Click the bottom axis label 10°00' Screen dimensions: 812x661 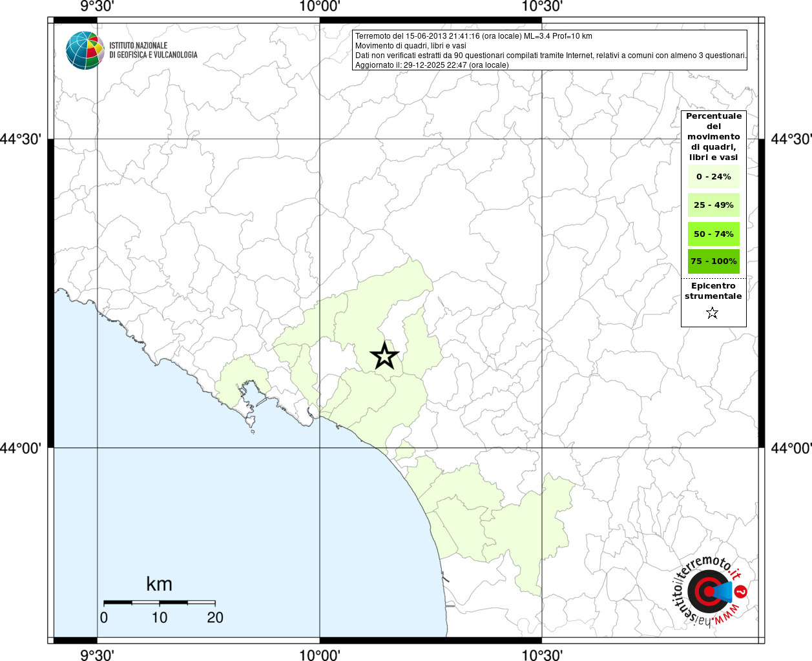coord(320,655)
